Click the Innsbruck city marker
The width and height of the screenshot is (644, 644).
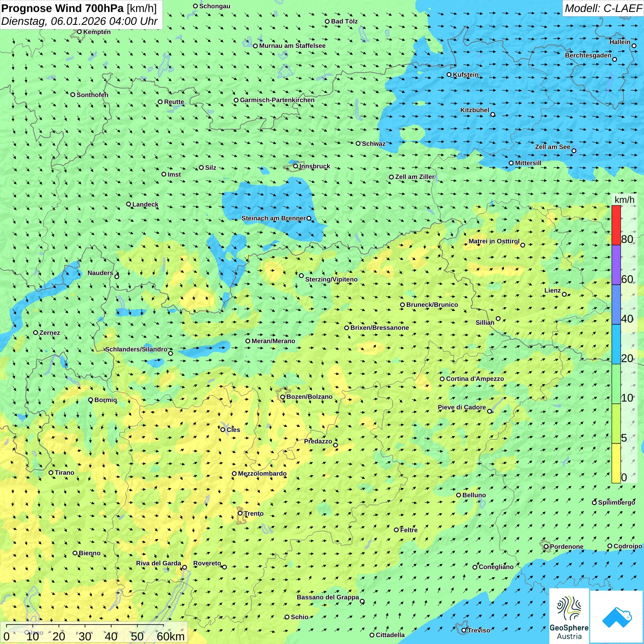click(296, 166)
